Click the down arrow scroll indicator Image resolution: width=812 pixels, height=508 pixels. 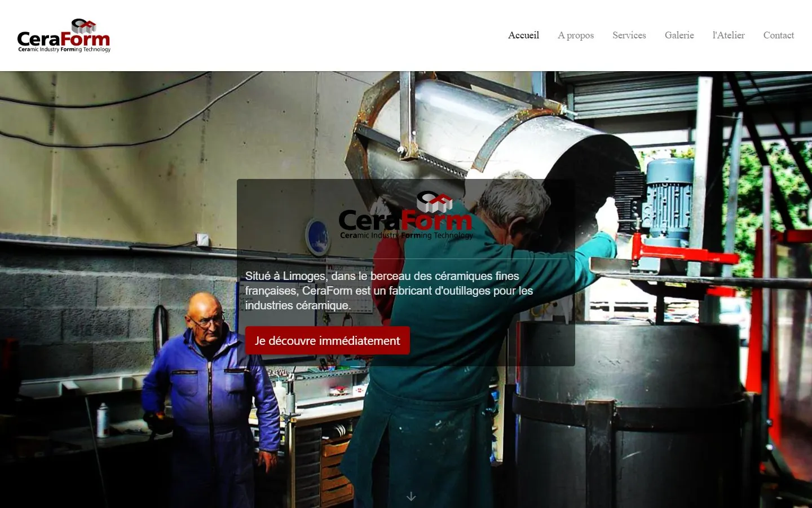pyautogui.click(x=411, y=497)
